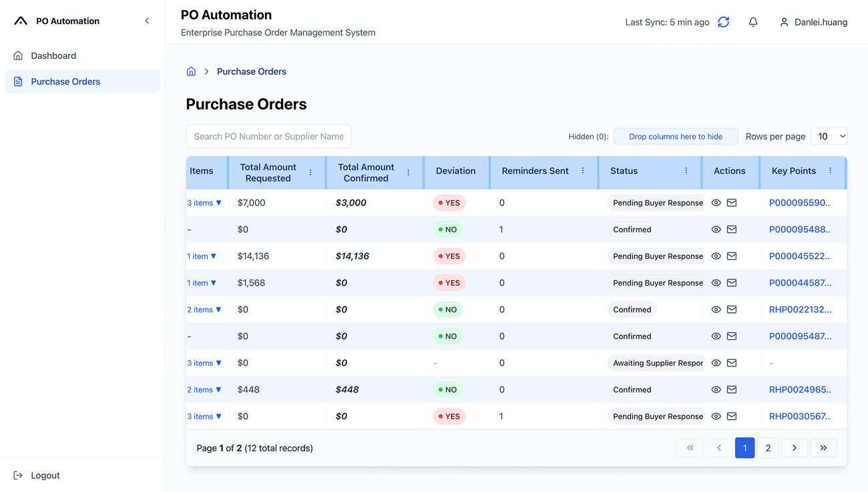Click the home icon in the breadcrumb
The image size is (868, 492).
pyautogui.click(x=190, y=71)
